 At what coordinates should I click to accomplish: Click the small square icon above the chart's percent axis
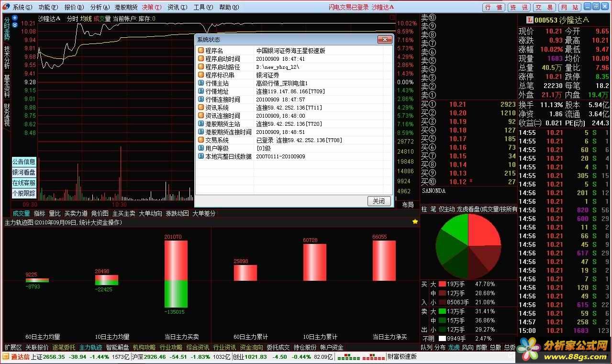point(393,18)
